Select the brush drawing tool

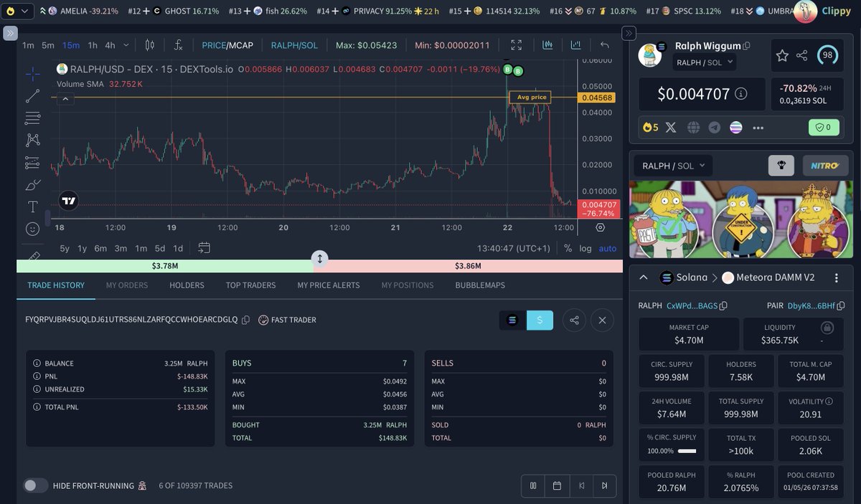coord(32,184)
